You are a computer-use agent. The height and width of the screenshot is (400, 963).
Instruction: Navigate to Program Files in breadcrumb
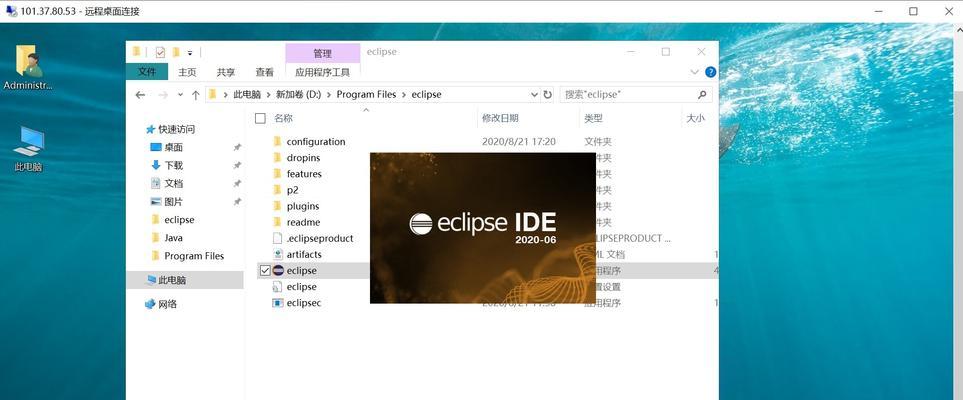(x=367, y=95)
